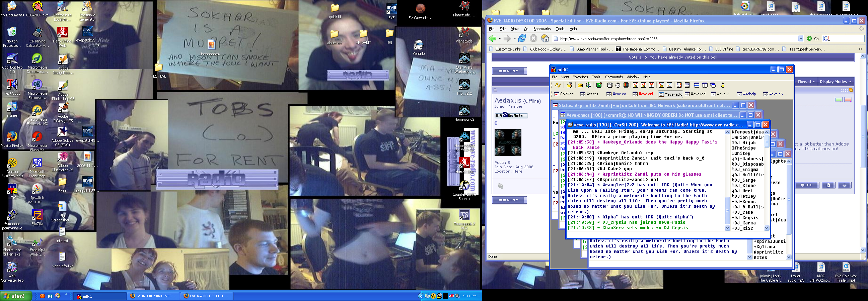Click mIRC taskbar button
Viewport: 868px width, 301px height.
tap(100, 296)
